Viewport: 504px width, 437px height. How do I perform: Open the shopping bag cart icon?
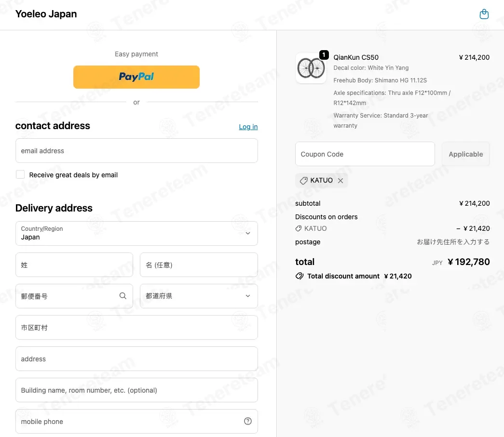click(x=484, y=14)
